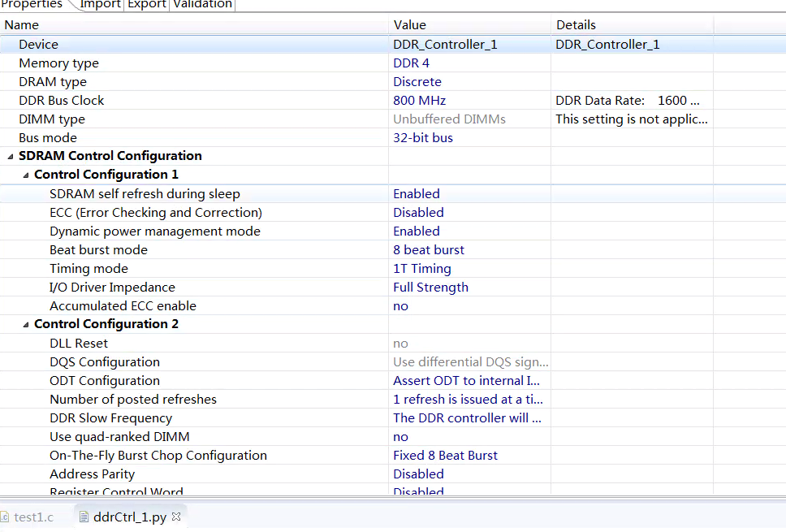Collapse the Control Configuration 1 group
786x532 pixels.
tap(26, 175)
